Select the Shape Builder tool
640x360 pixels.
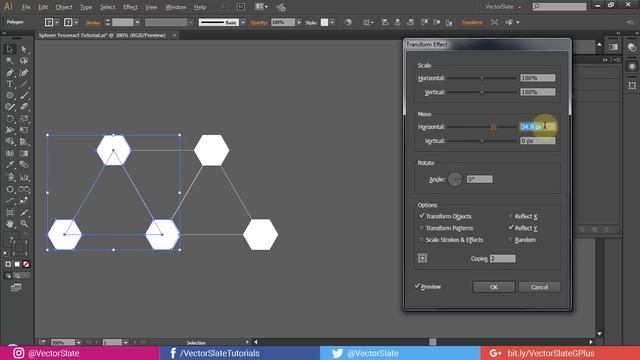coord(10,142)
